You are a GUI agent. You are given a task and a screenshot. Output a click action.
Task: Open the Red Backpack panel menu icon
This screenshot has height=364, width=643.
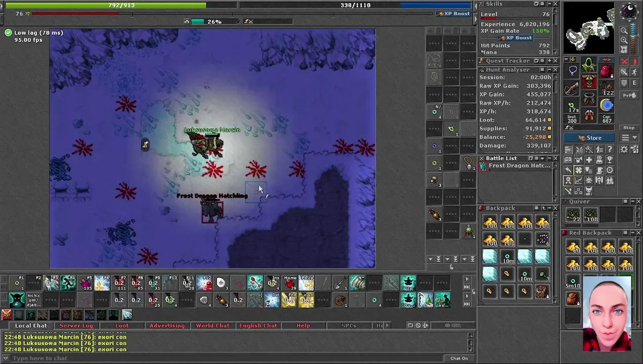[x=625, y=233]
